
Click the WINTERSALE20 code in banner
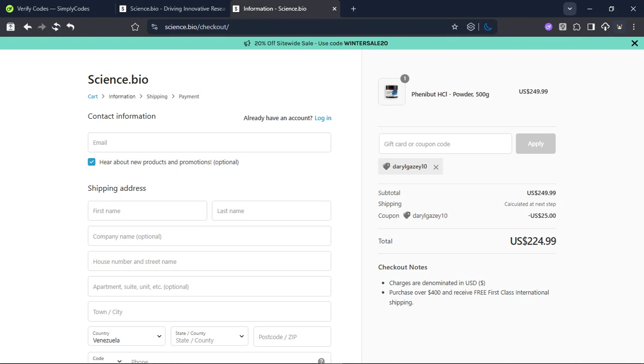[366, 43]
